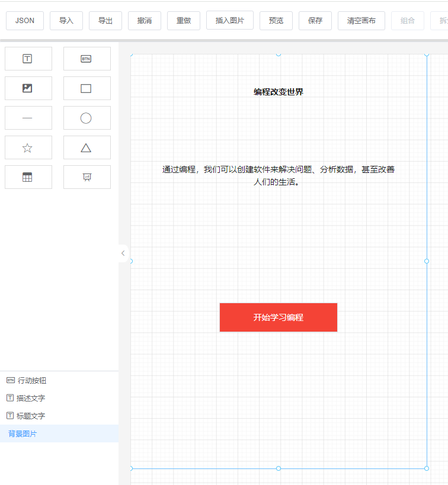Select the rectangle shape tool
Screen dimensions: 448x485
[x=87, y=88]
